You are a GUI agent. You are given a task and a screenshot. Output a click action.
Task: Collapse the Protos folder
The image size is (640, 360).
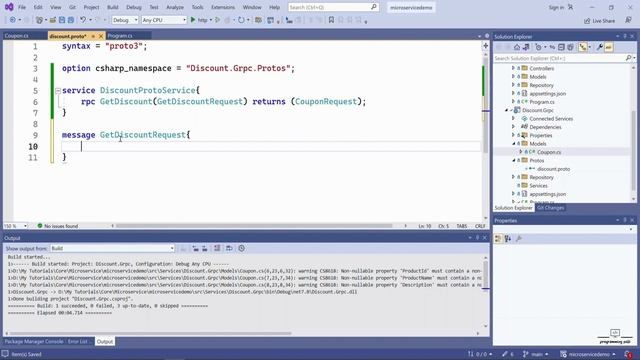(513, 160)
